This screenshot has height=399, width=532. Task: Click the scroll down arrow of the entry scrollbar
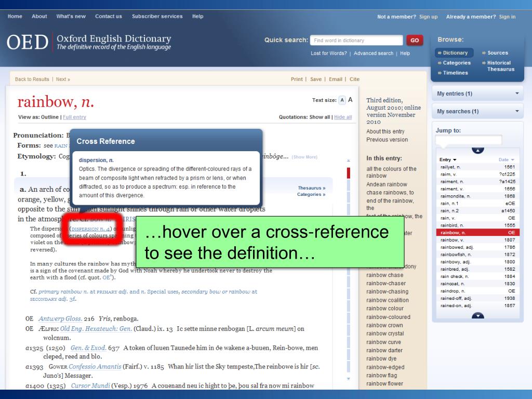pos(349,379)
